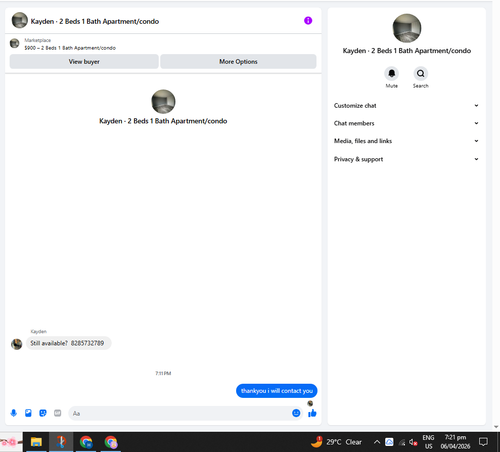
Task: Click avatar photo in right info panel
Action: click(x=407, y=28)
